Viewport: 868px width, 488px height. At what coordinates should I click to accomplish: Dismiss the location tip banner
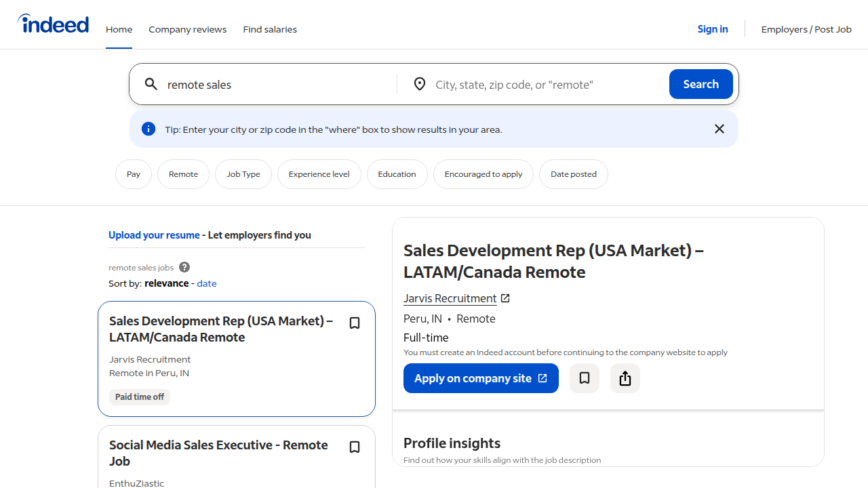(x=719, y=129)
